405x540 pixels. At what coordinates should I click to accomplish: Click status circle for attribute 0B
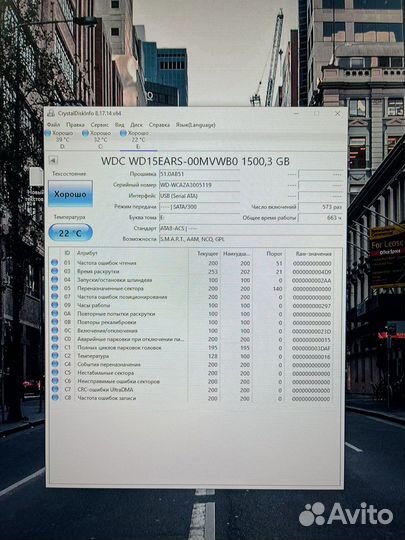(54, 322)
